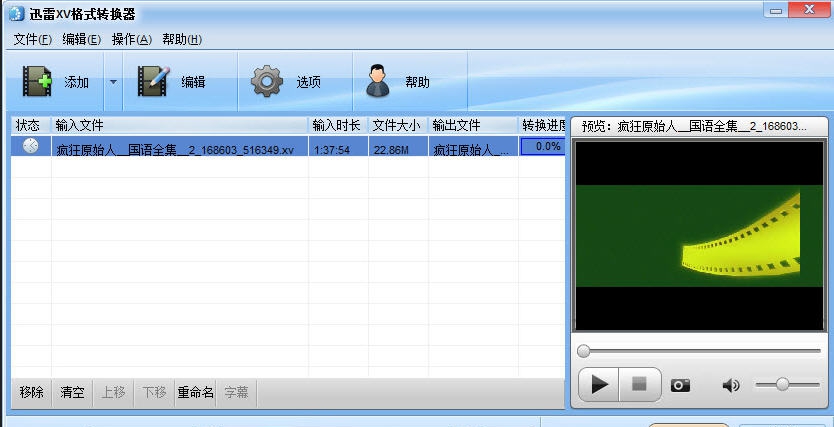
Task: Click the 帮助 toolbar label
Action: (418, 82)
